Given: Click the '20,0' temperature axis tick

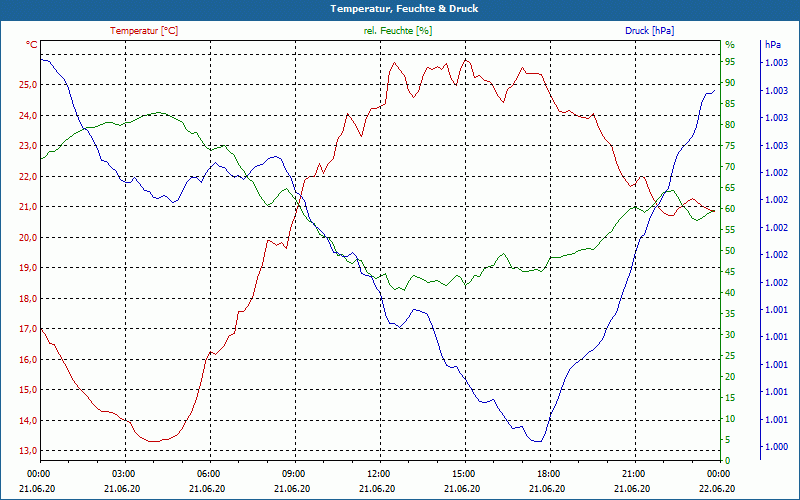Looking at the screenshot, I should pos(28,237).
